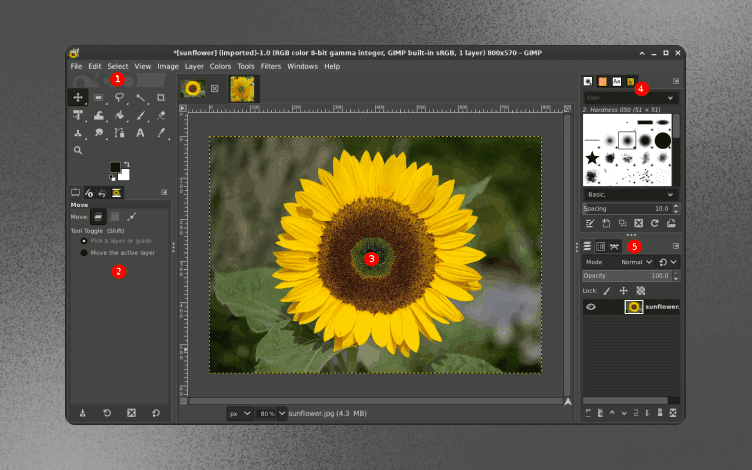The height and width of the screenshot is (470, 752).
Task: Click the foreground color swatch
Action: (x=115, y=167)
